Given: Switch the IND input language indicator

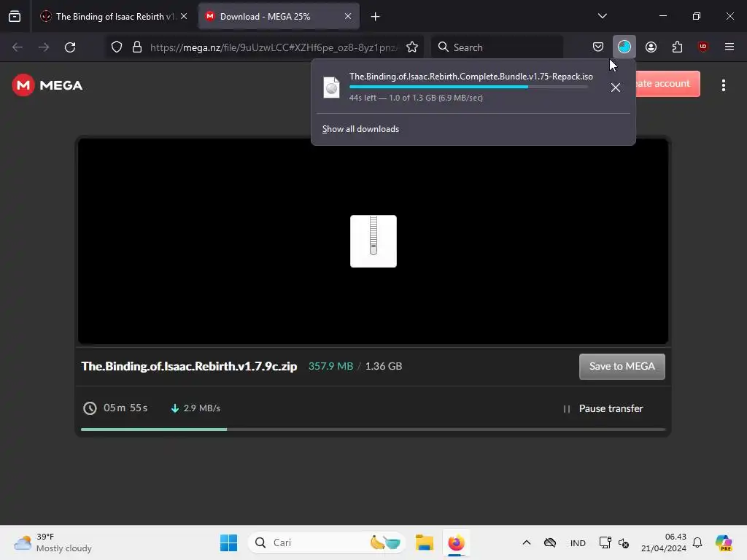Looking at the screenshot, I should [578, 542].
